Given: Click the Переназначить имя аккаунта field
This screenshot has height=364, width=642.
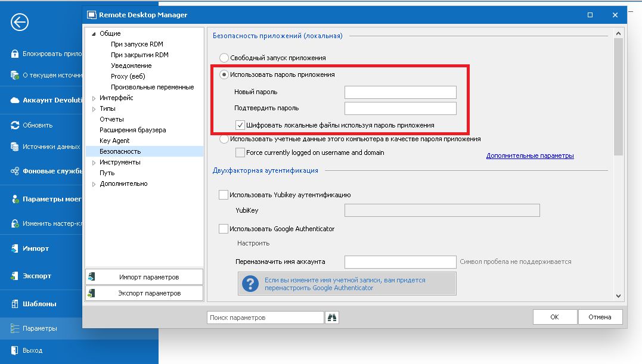Looking at the screenshot, I should (x=401, y=262).
